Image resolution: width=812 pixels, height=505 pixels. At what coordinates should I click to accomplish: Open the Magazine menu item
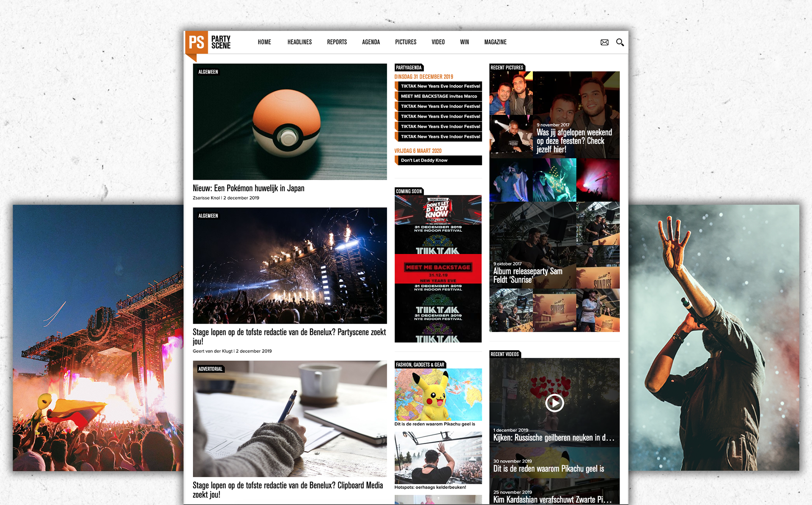coord(495,42)
